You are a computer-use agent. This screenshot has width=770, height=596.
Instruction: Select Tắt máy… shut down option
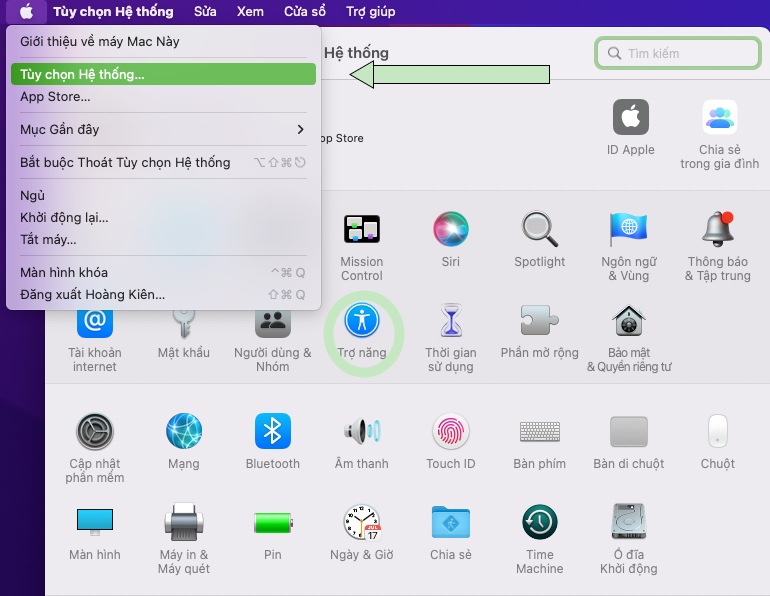click(x=163, y=239)
